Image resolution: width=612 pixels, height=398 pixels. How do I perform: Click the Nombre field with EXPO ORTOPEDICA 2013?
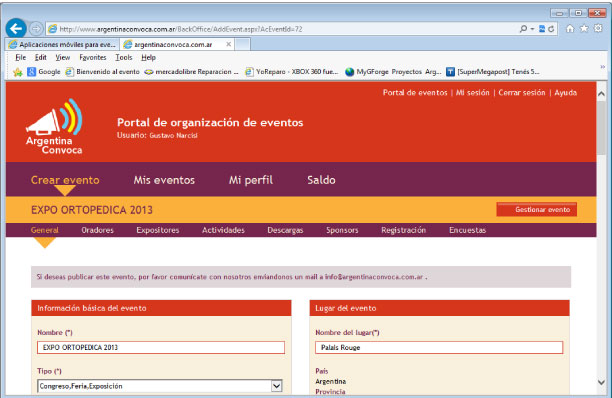[x=161, y=347]
